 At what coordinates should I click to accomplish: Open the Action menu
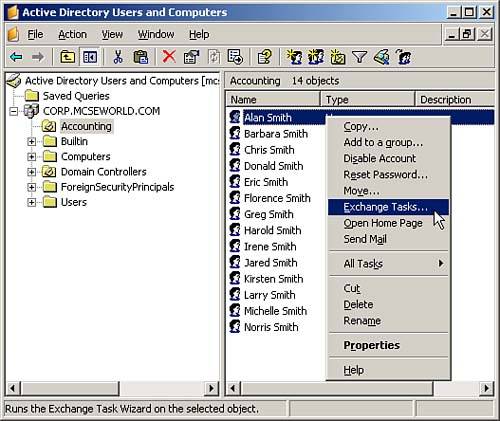pyautogui.click(x=72, y=34)
